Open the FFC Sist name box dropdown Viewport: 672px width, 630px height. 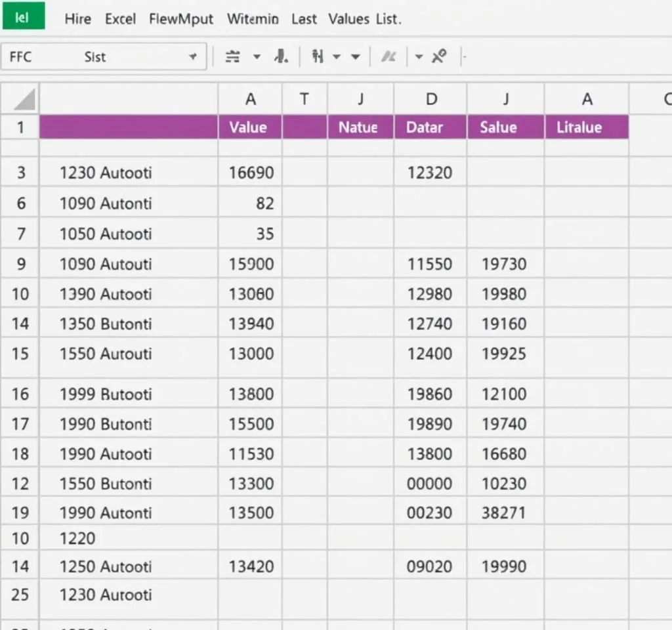(x=193, y=57)
